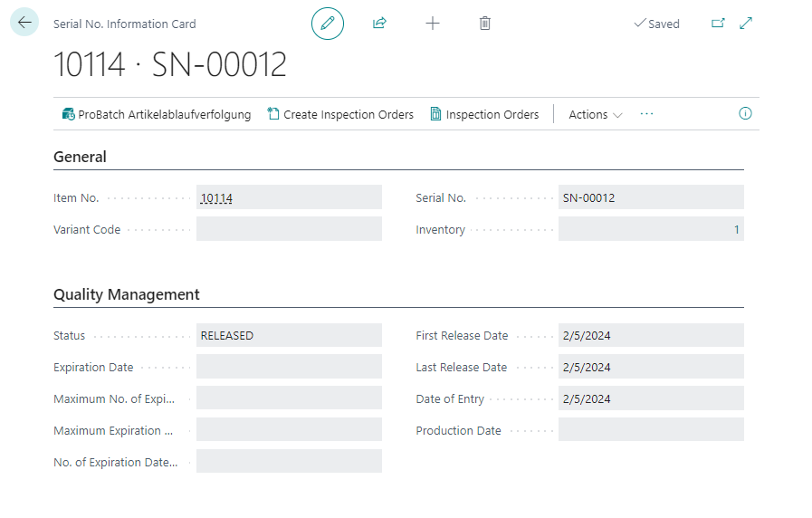Image resolution: width=812 pixels, height=518 pixels.
Task: Show FactBox info icon
Action: coord(745,113)
